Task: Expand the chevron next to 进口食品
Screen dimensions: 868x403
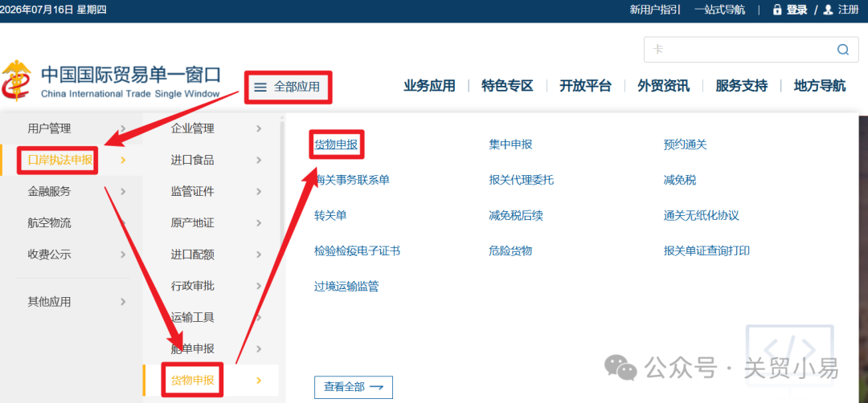Action: [x=259, y=161]
